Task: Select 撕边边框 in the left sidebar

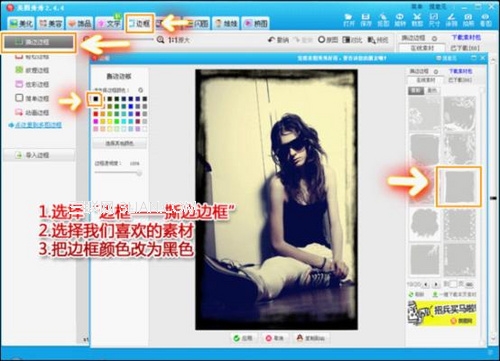Action: click(38, 42)
